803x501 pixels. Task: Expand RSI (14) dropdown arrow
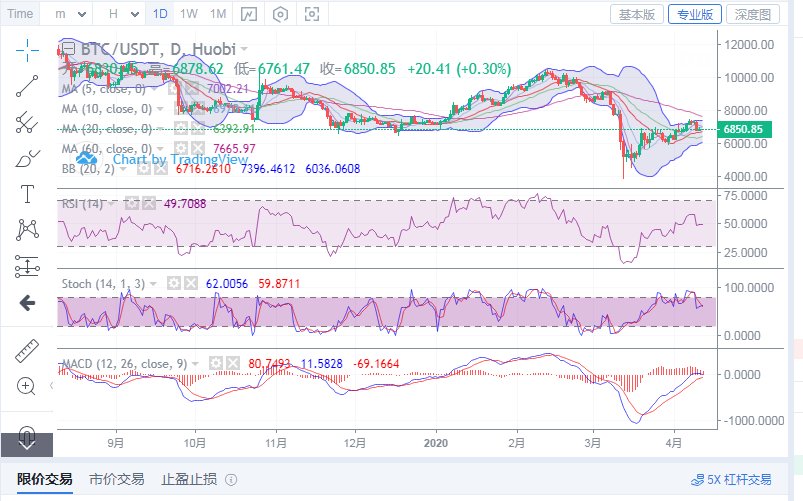[112, 203]
